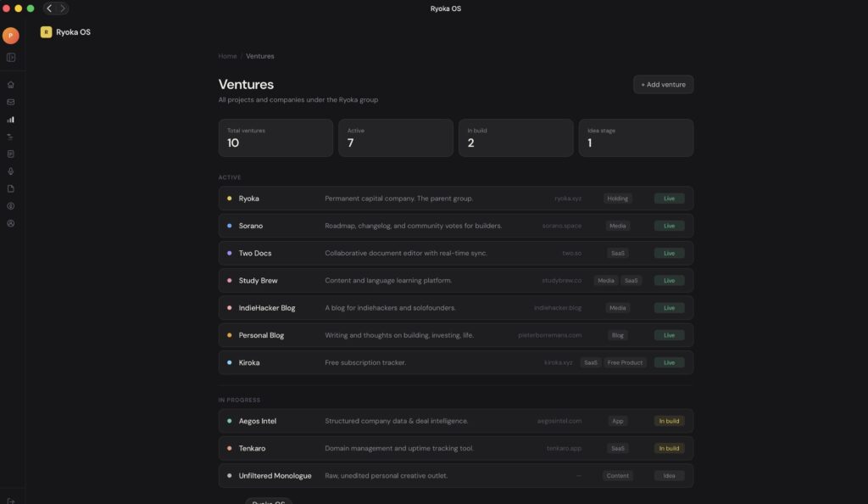Click the kiroka.xyz domain link
868x504 pixels.
[x=559, y=363]
